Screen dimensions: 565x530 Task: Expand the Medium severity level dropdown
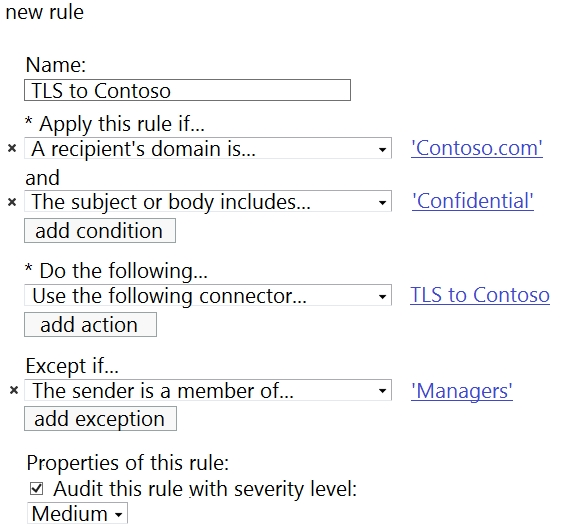click(x=77, y=513)
